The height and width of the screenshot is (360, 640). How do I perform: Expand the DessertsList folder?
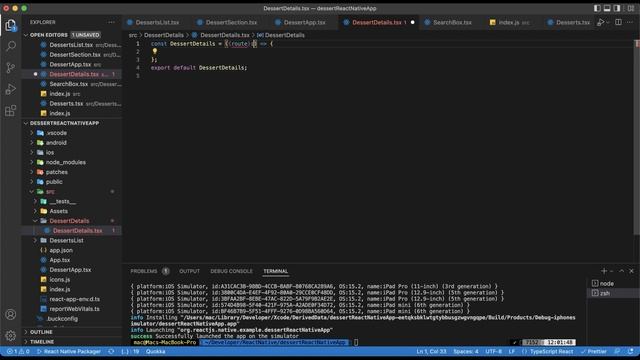coord(35,240)
